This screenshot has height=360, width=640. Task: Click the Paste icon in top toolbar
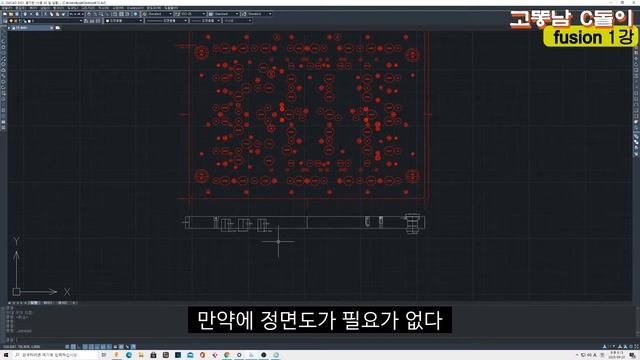57,14
